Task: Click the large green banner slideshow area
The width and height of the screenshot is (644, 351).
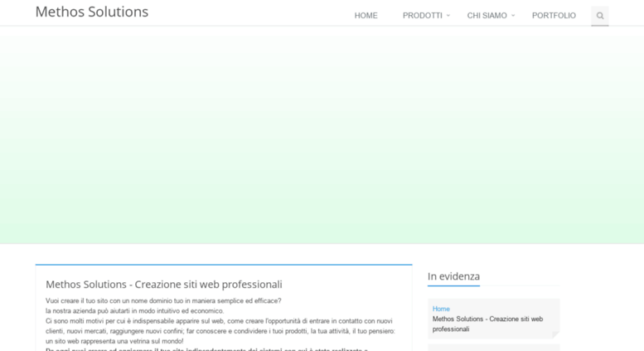Action: [x=322, y=134]
